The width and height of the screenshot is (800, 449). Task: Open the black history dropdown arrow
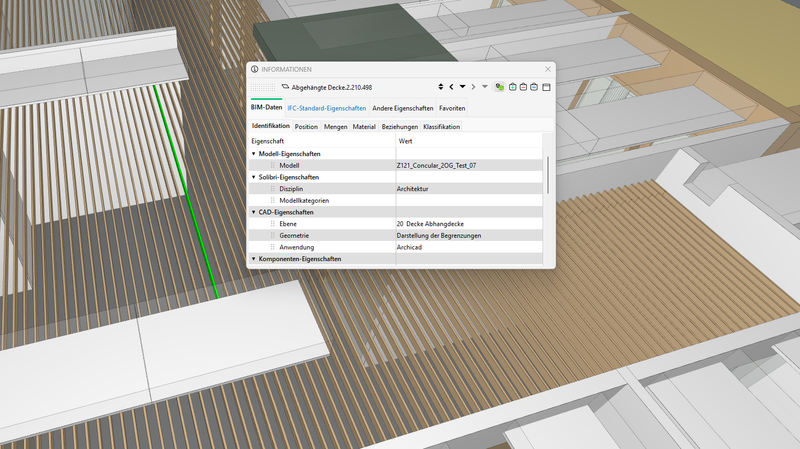[462, 87]
